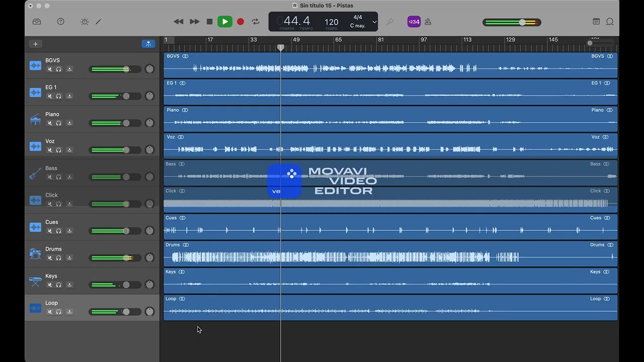Solo the BGVS track with headphones
644x362 pixels.
tap(59, 69)
